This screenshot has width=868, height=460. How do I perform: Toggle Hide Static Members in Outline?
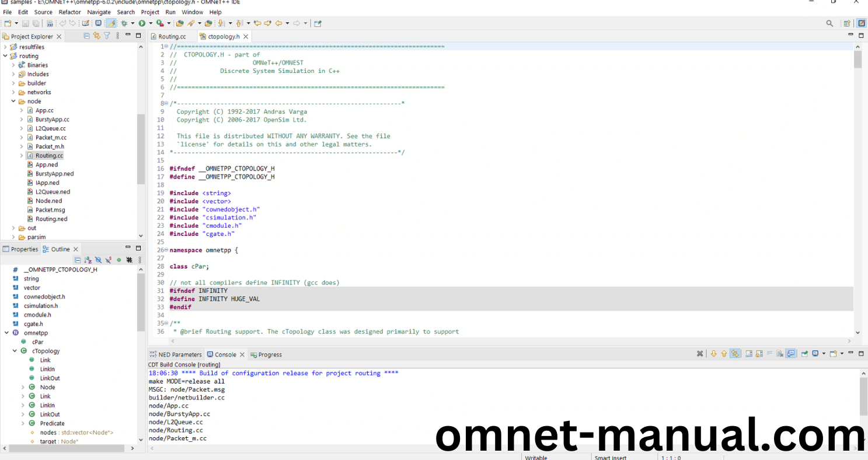pyautogui.click(x=109, y=260)
